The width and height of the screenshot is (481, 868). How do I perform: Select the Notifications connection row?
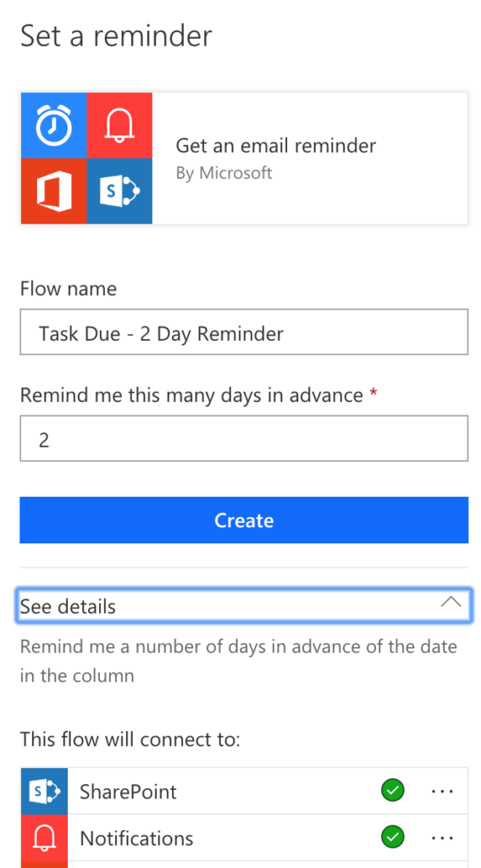tap(244, 837)
